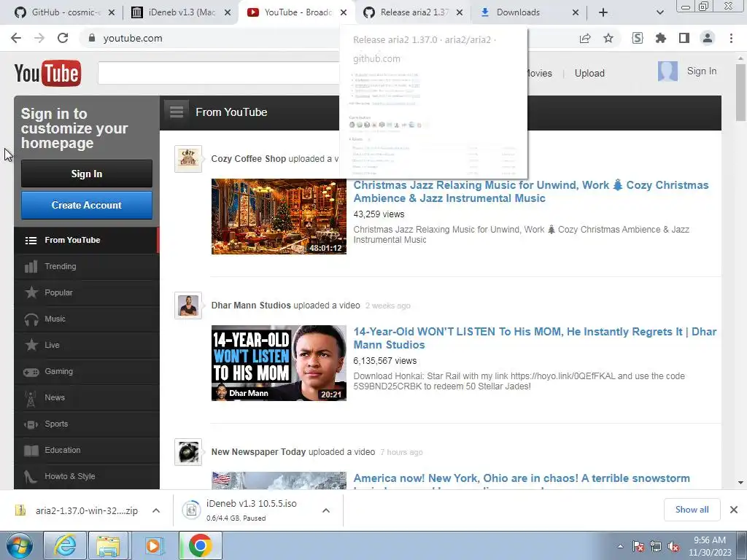Toggle the Chrome side panel icon

[684, 38]
